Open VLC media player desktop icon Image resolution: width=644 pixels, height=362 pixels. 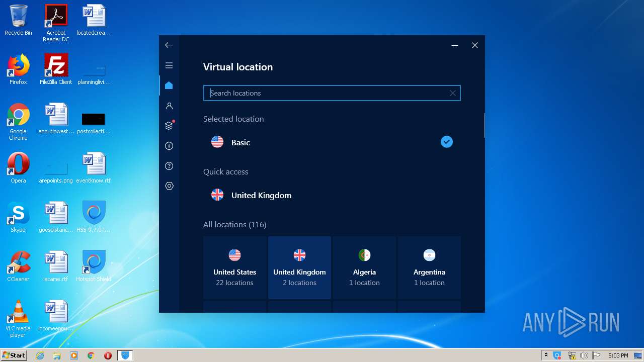tap(18, 319)
